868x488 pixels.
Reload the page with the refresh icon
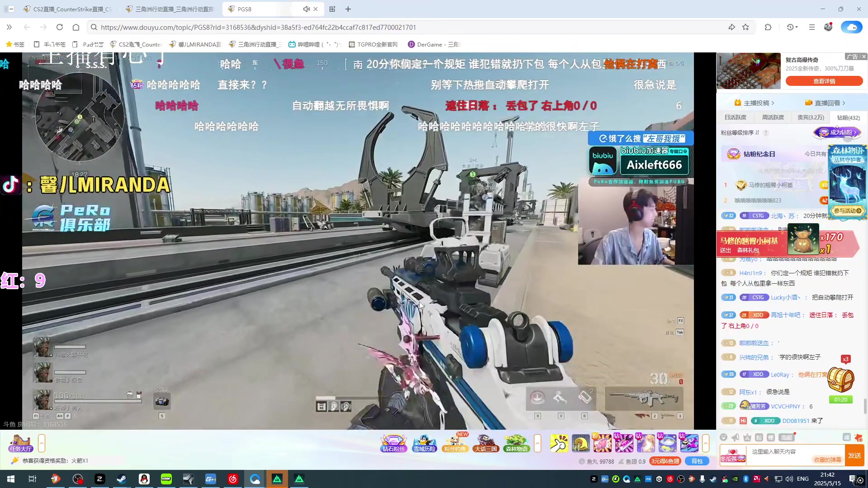point(59,27)
